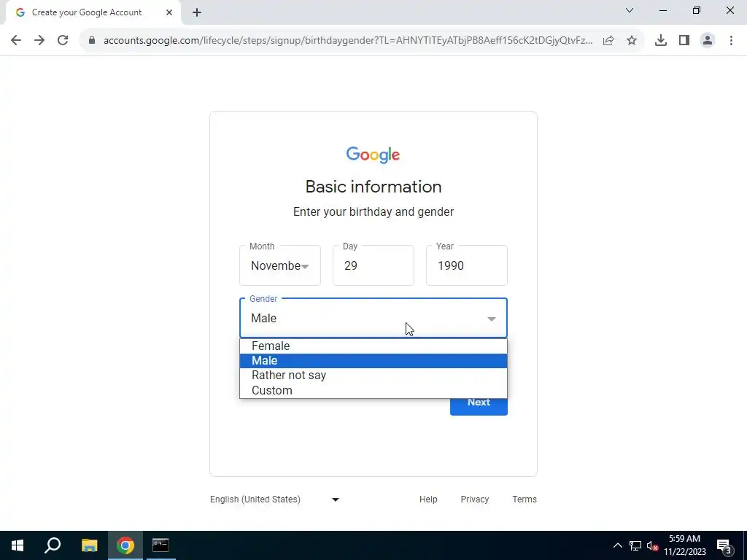Collapse the Gender dropdown arrow
This screenshot has width=747, height=560.
[492, 319]
